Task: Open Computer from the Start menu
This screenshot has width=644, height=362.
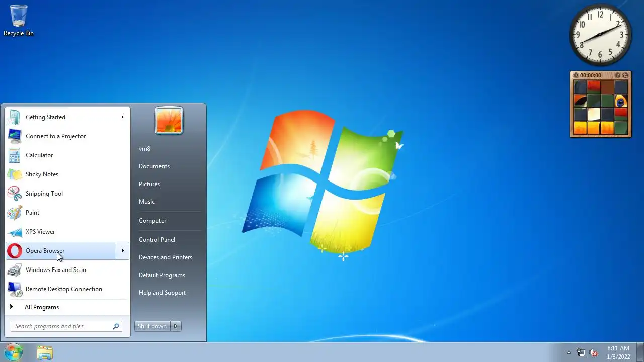Action: [152, 221]
